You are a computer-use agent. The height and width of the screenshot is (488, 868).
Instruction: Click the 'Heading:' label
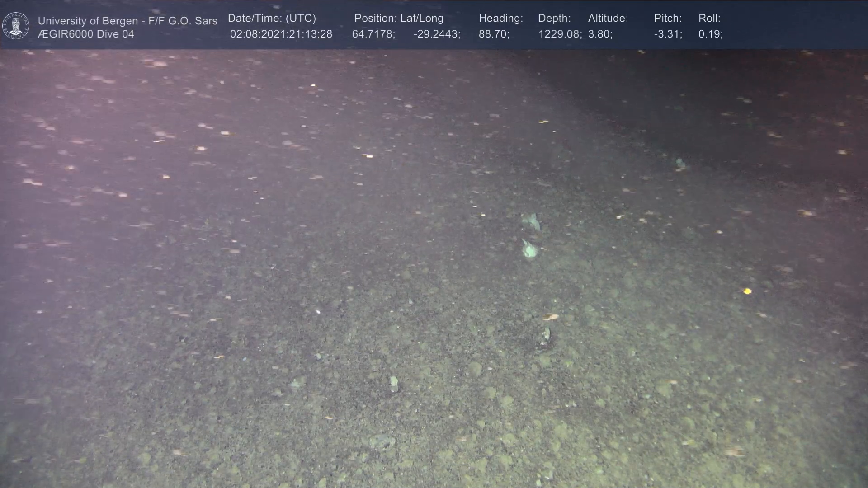(500, 19)
